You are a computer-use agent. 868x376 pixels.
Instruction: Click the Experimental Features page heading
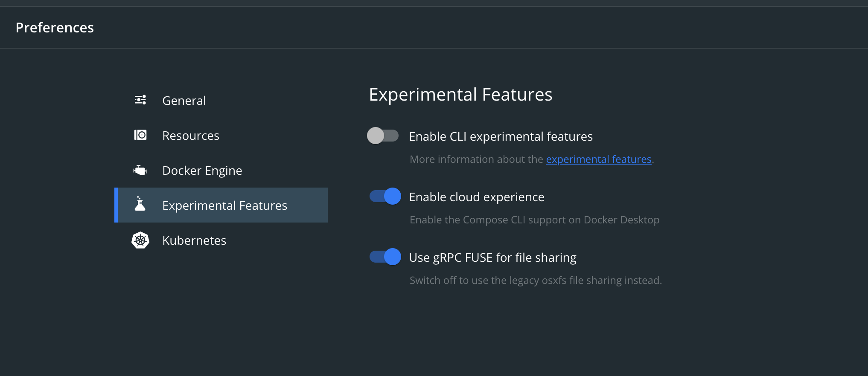click(x=460, y=95)
